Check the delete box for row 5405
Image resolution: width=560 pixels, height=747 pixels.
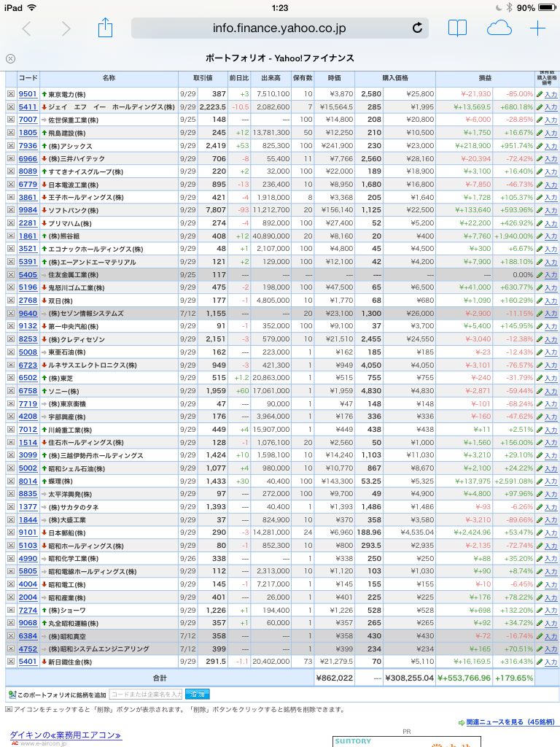pyautogui.click(x=10, y=275)
